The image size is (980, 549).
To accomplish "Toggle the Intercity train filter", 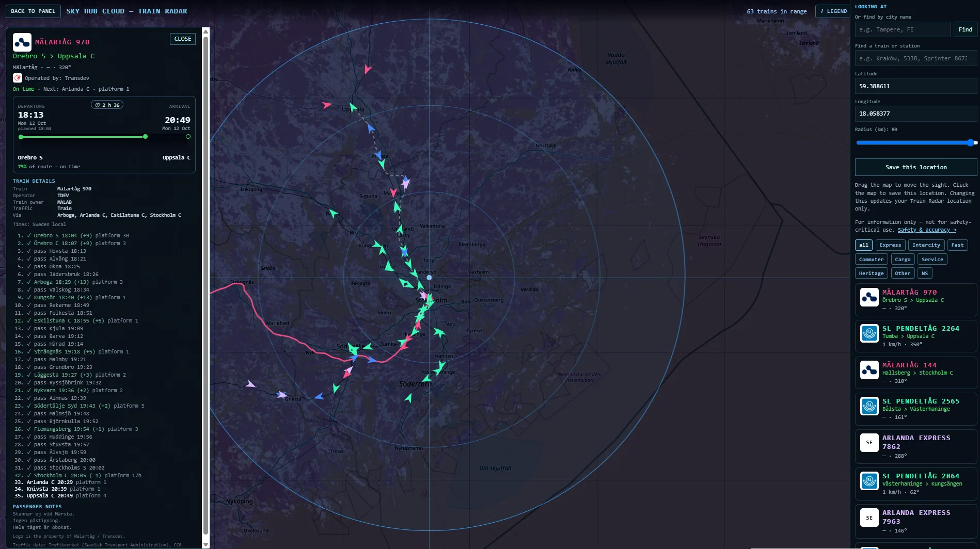I will point(926,245).
